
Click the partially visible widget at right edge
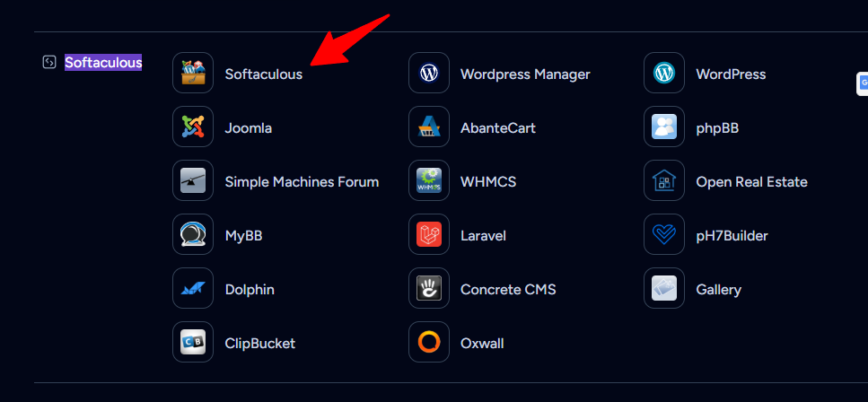click(862, 83)
